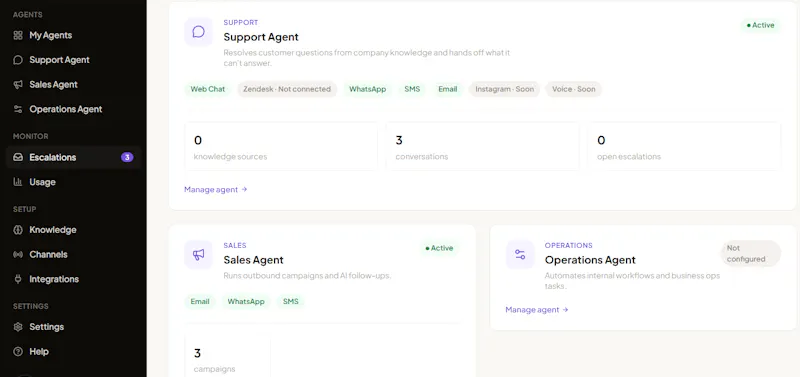Open My Agents in the sidebar
The image size is (800, 377).
[x=73, y=35]
